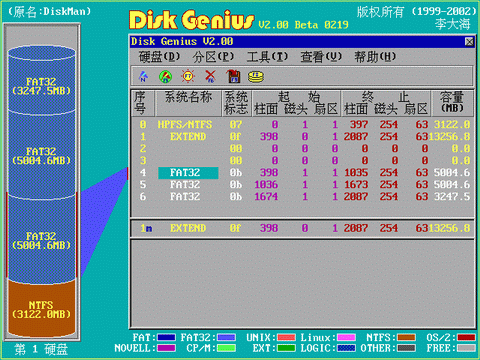Screen dimensions: 480x360
Task: Open the 分区(P) menu
Action: pos(213,57)
